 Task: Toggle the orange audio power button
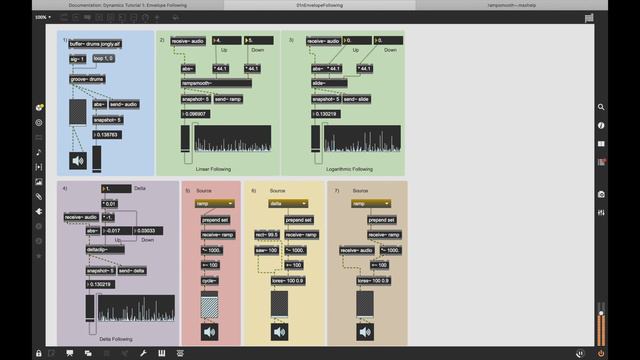click(x=601, y=353)
